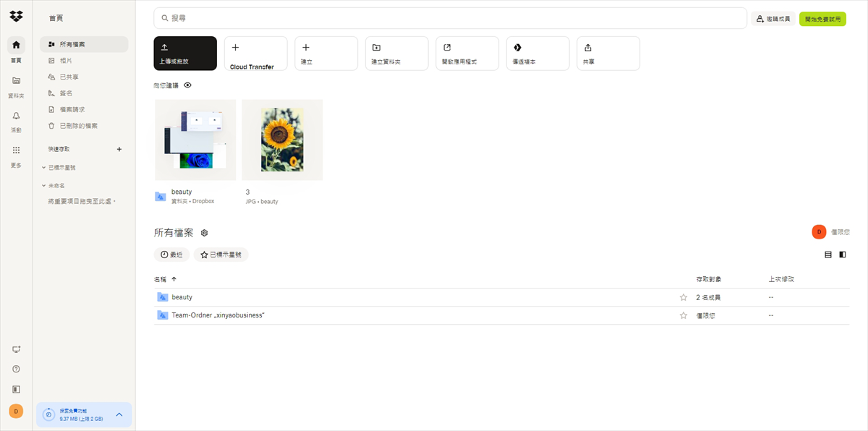Screen dimensions: 868x431
Task: Click the suggested folder name beauty
Action: tap(182, 192)
